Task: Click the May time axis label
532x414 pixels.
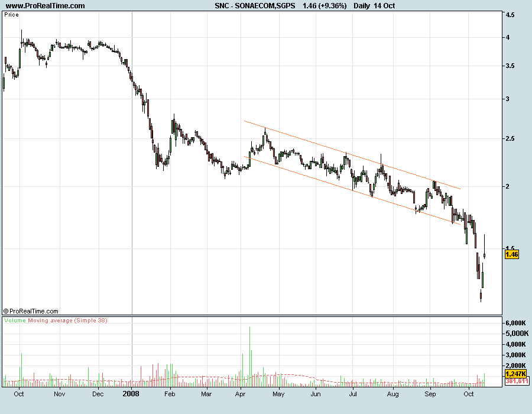Action: [278, 394]
